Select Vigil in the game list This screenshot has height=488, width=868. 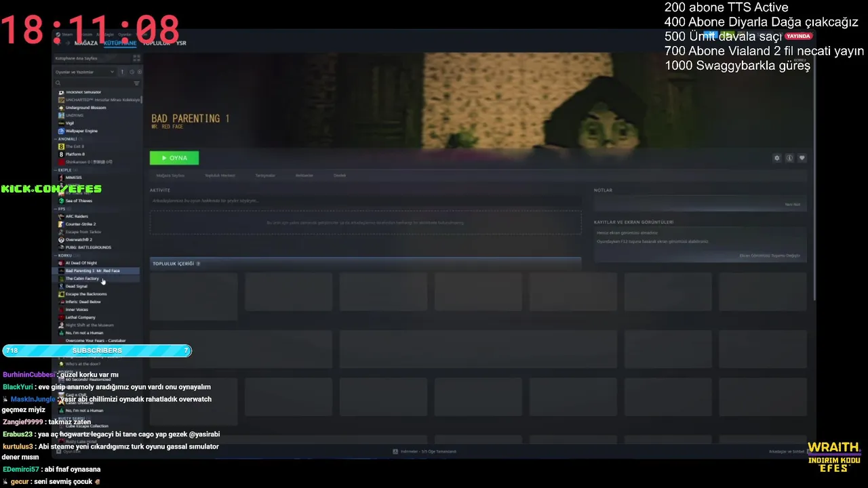point(70,123)
